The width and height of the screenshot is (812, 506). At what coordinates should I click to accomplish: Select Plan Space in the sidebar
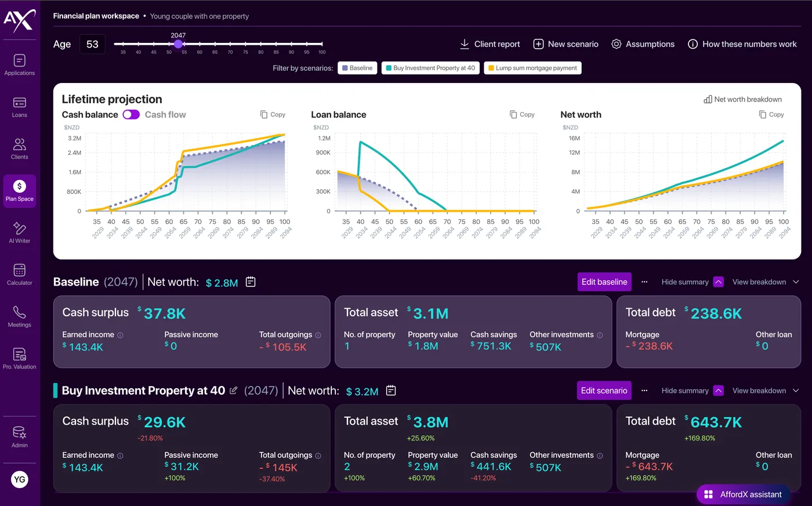tap(20, 191)
